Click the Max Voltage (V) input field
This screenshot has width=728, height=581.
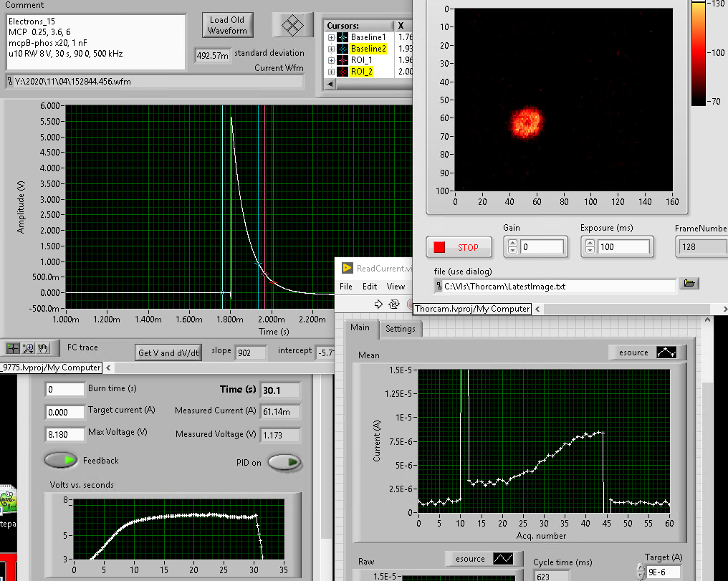[64, 434]
